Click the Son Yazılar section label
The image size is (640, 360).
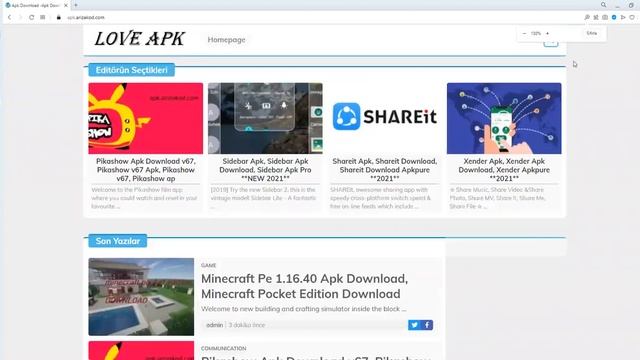tap(118, 241)
